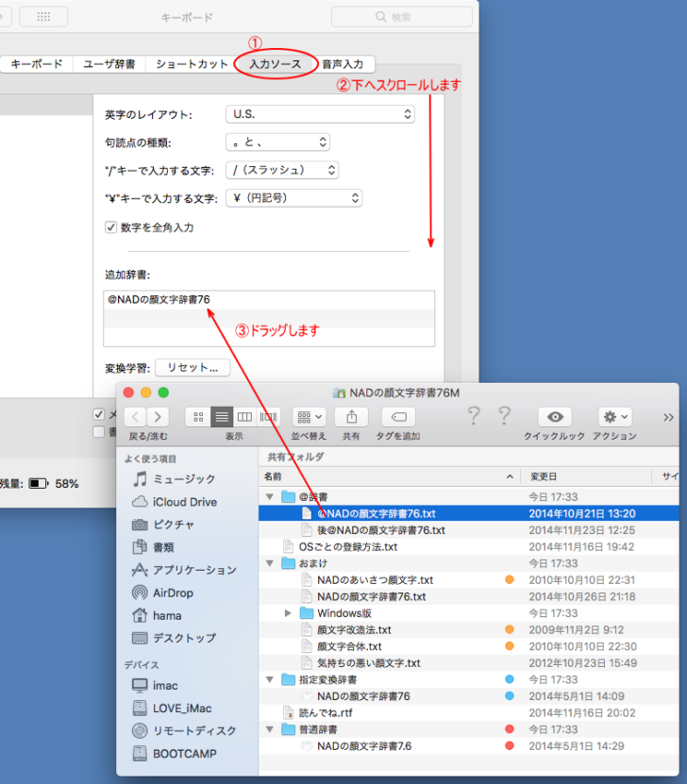Toggle the checked checkbox below the source list
687x784 pixels.
[x=98, y=414]
